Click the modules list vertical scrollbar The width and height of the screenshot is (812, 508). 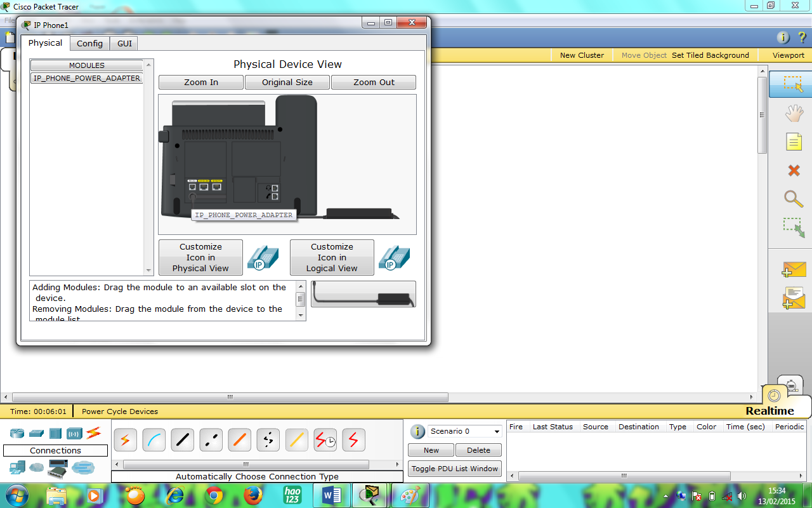pos(149,168)
